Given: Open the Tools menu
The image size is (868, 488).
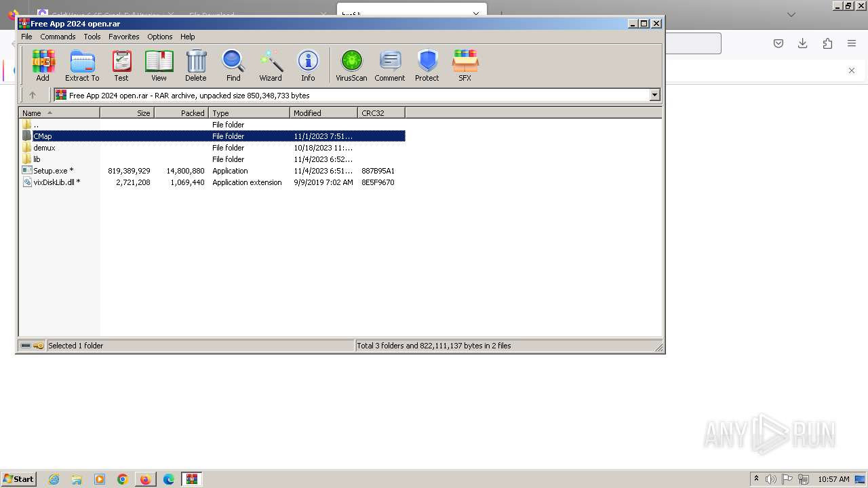Looking at the screenshot, I should tap(92, 37).
